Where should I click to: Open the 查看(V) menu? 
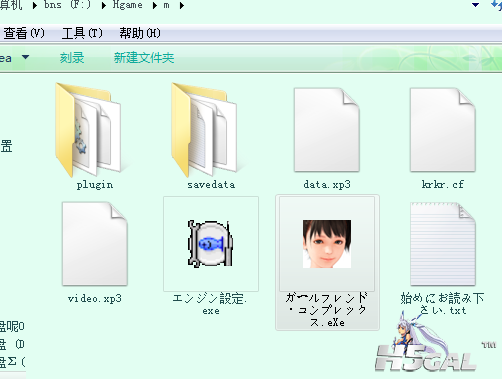tap(23, 33)
